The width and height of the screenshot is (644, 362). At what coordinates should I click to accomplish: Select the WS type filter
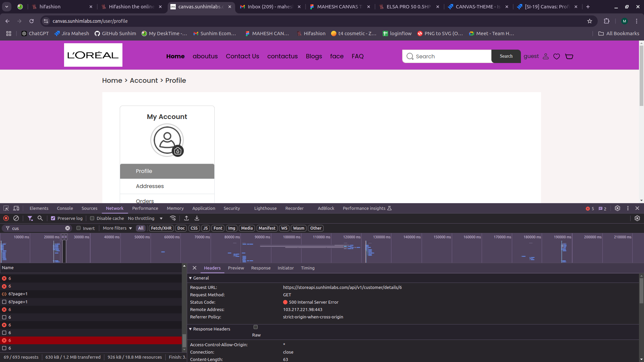click(x=284, y=228)
